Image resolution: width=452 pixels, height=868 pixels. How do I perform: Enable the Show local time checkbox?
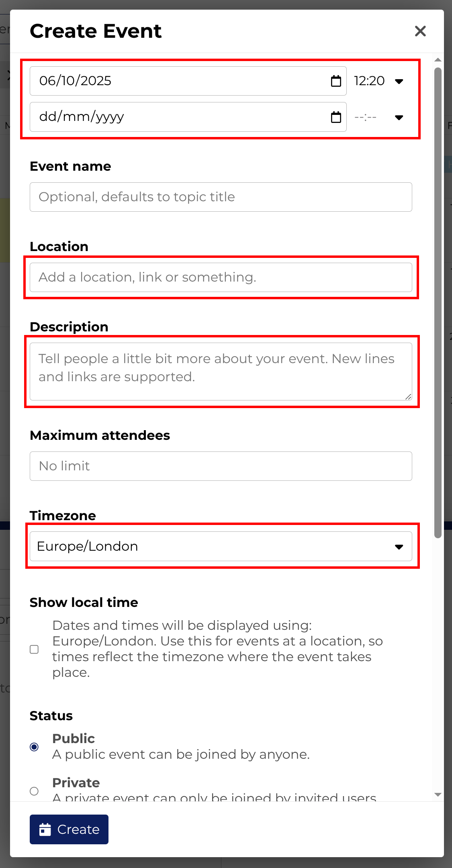pos(35,649)
